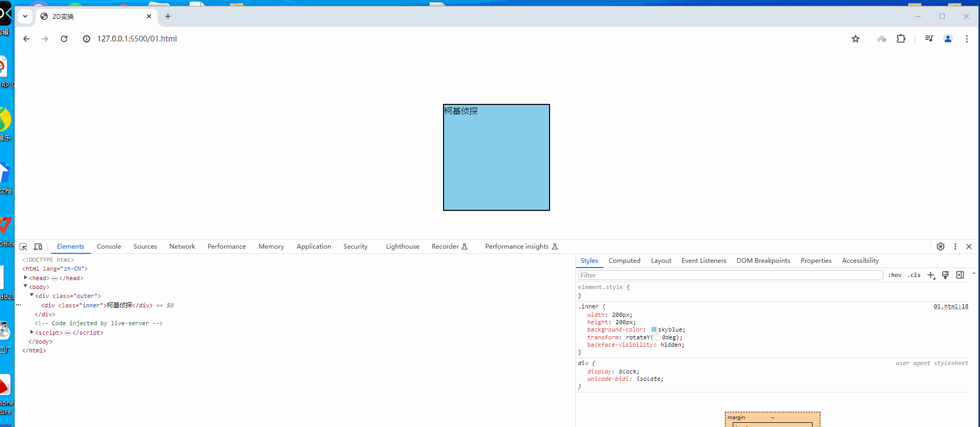Collapse the body node

(25, 286)
